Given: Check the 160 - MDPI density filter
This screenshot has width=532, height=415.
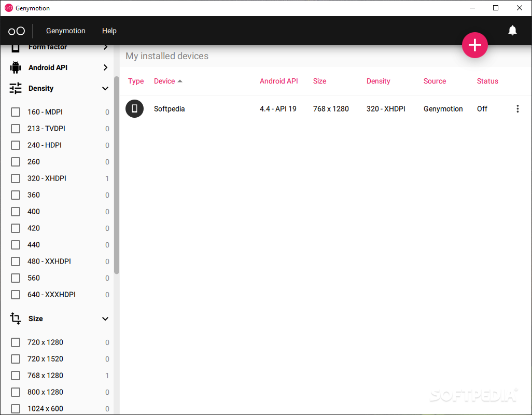Looking at the screenshot, I should pos(16,112).
